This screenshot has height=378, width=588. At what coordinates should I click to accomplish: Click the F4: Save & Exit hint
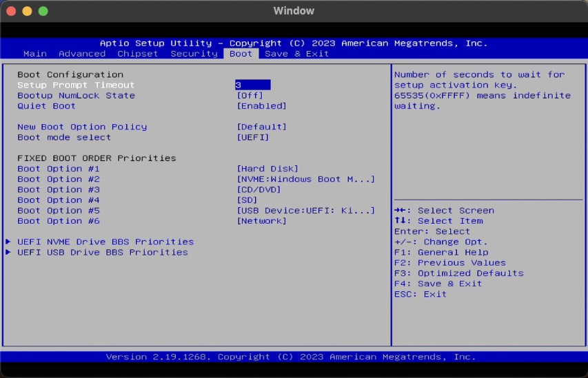coord(438,284)
